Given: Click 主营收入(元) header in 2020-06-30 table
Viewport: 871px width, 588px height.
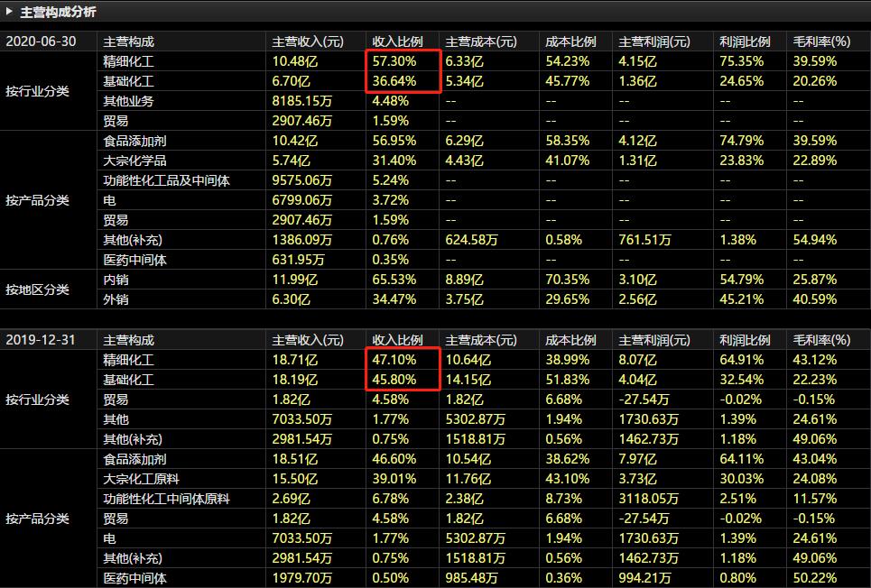Looking at the screenshot, I should (x=308, y=41).
